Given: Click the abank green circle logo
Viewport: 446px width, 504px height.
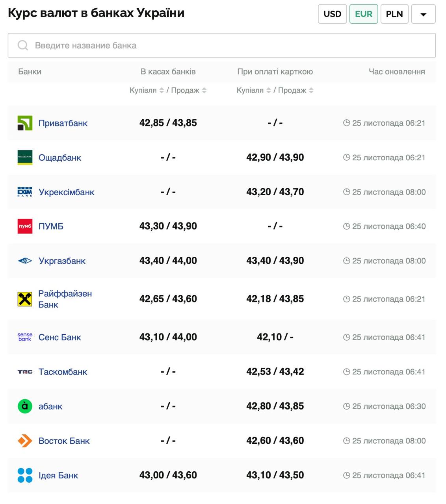Looking at the screenshot, I should [25, 406].
